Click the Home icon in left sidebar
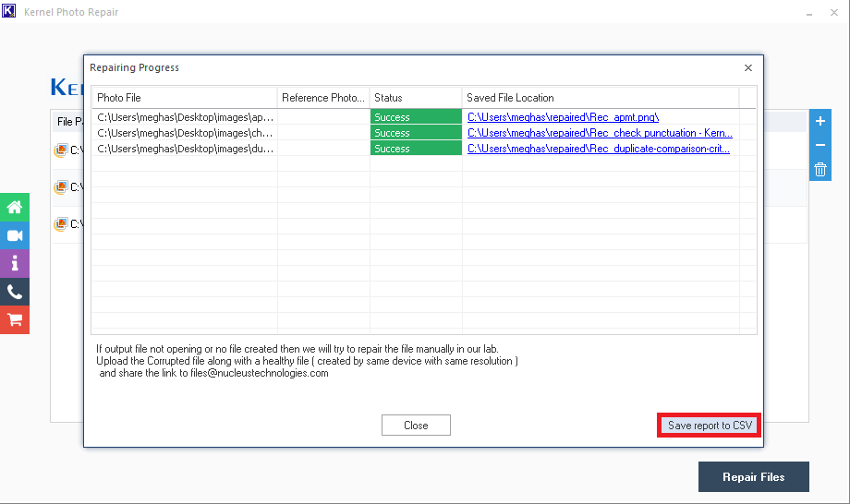This screenshot has width=850, height=504. tap(15, 207)
